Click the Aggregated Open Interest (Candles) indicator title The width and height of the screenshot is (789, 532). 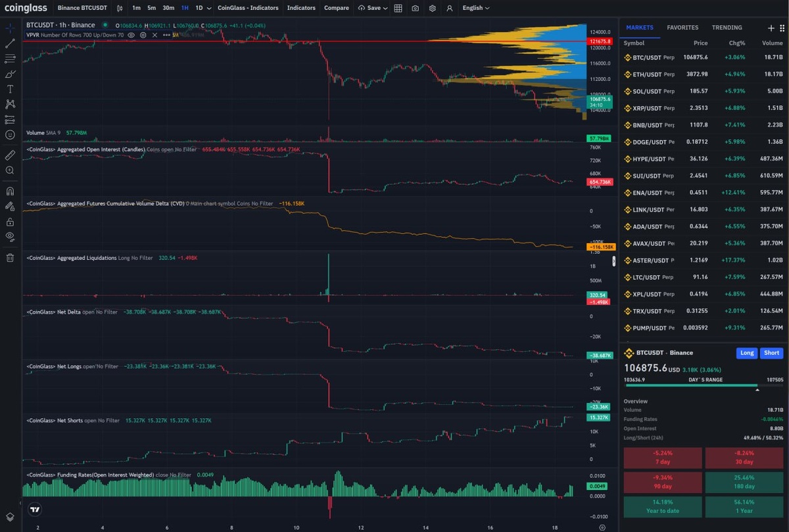click(x=86, y=149)
